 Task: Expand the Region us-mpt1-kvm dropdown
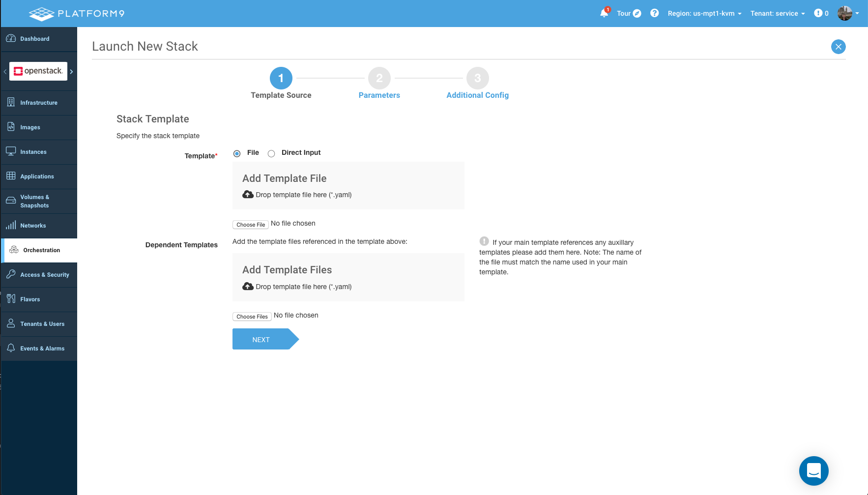[x=704, y=13]
